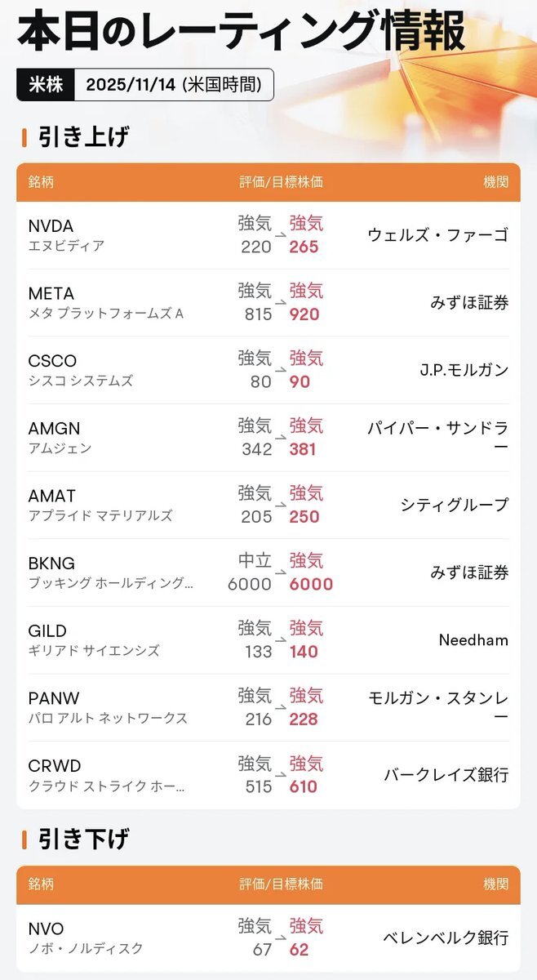The width and height of the screenshot is (537, 980).
Task: Open the NVDA ticker link
Action: click(x=51, y=226)
